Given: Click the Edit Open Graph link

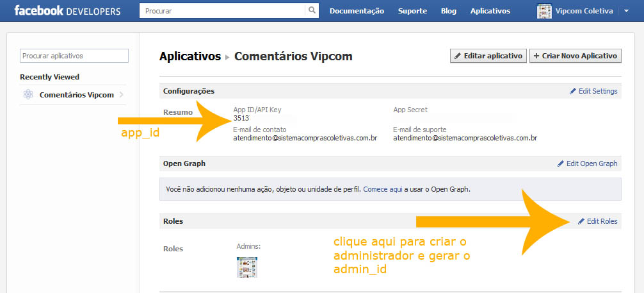Looking at the screenshot, I should (592, 163).
